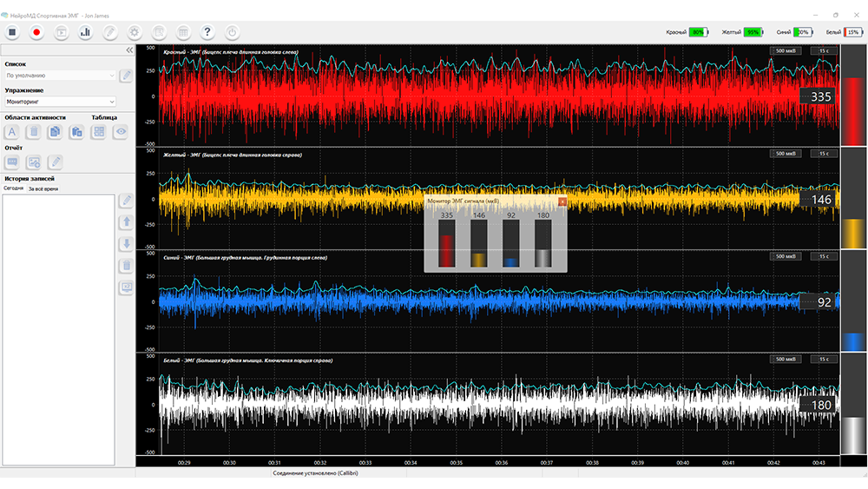Open help with the question mark icon
This screenshot has width=868, height=489.
(x=207, y=32)
